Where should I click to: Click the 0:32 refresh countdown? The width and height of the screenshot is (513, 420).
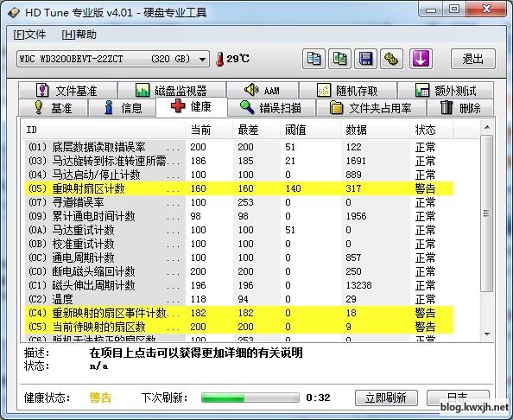(318, 398)
